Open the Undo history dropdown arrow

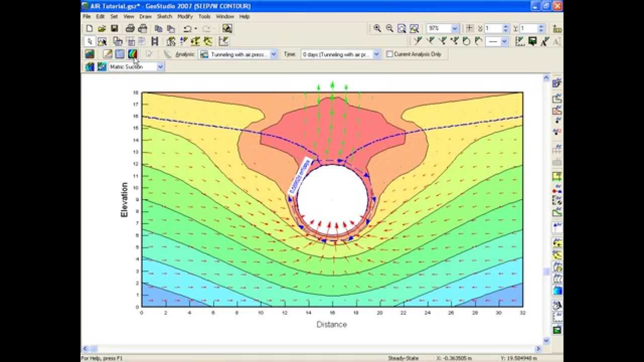pos(196,29)
